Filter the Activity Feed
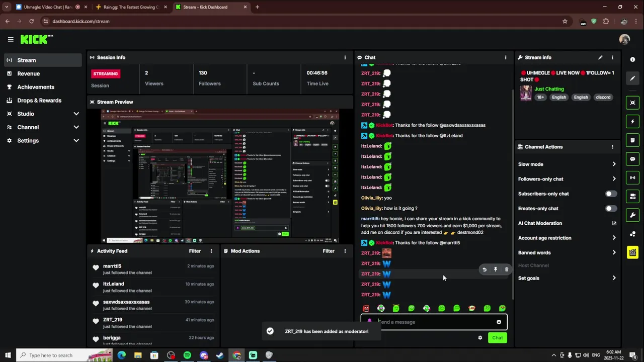Viewport: 644px width, 362px height. pyautogui.click(x=195, y=251)
